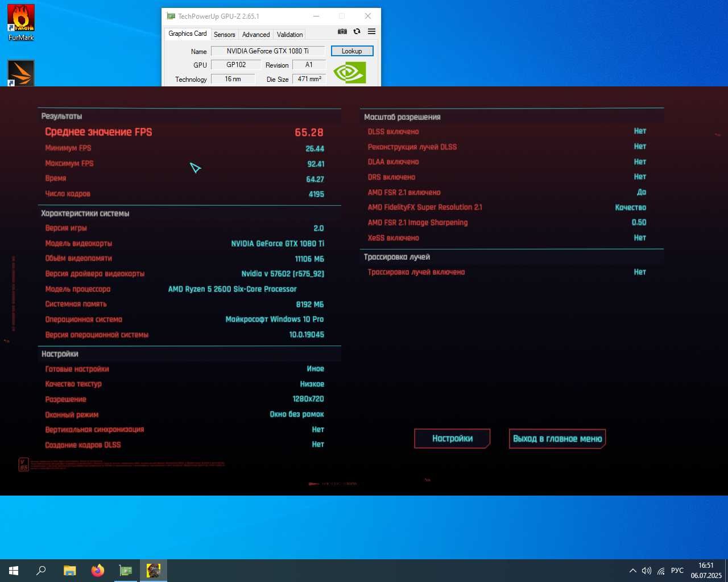The image size is (728, 582).
Task: Click the GPU-Z screenshot camera icon
Action: [342, 32]
